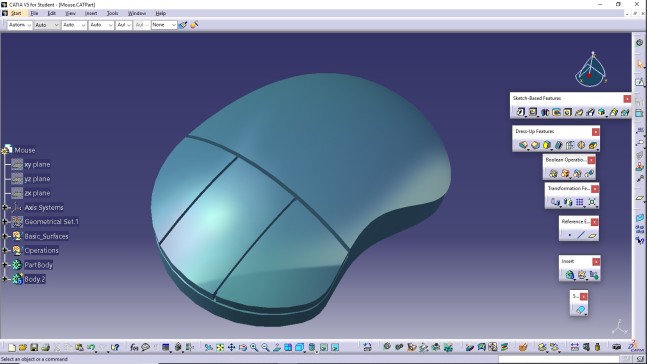Open the Tools menu

[112, 13]
